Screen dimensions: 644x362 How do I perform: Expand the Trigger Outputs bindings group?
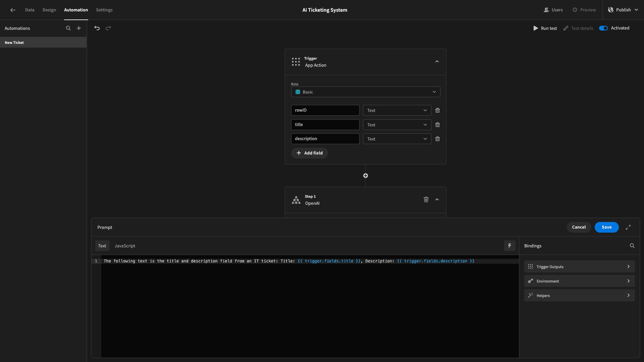point(579,267)
